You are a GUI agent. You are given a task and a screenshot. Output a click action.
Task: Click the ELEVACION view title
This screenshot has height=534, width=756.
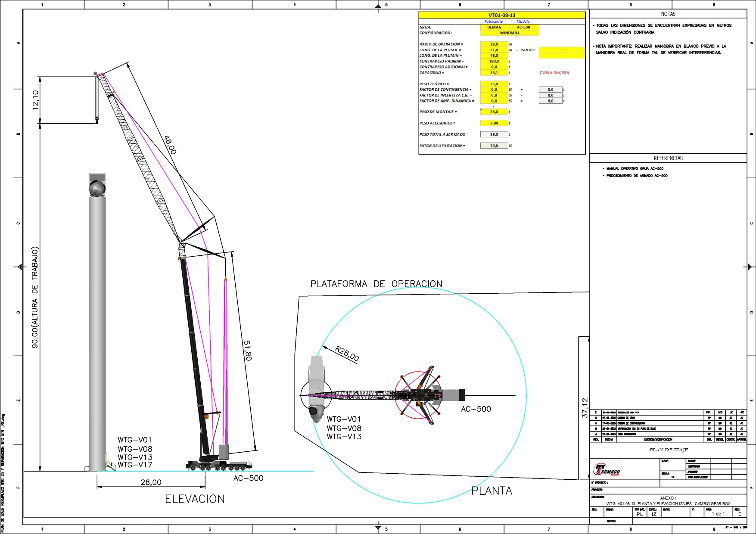(195, 499)
